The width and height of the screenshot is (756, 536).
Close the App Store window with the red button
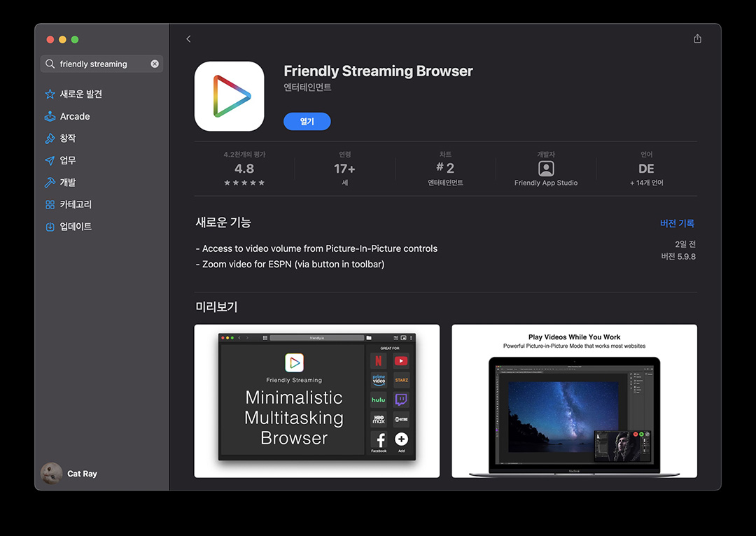[x=50, y=39]
